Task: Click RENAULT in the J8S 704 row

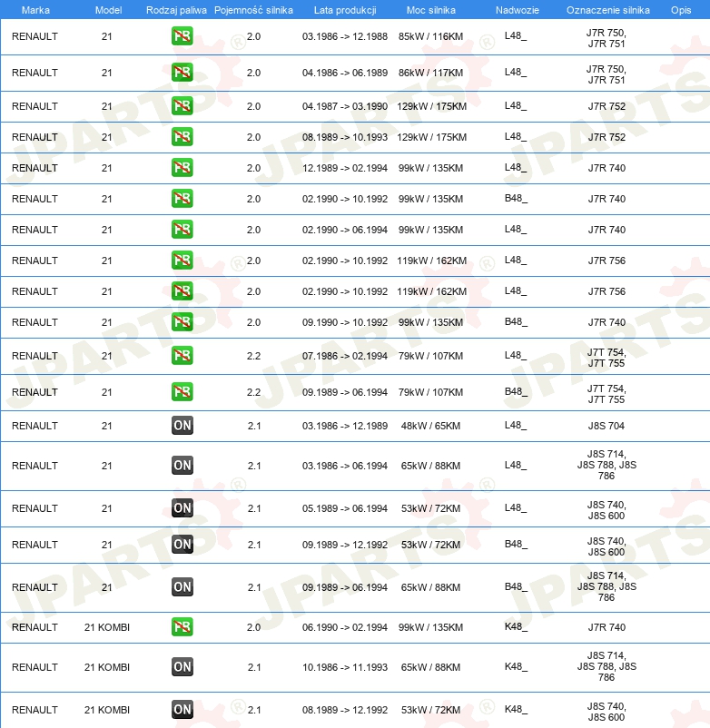Action: pyautogui.click(x=35, y=426)
